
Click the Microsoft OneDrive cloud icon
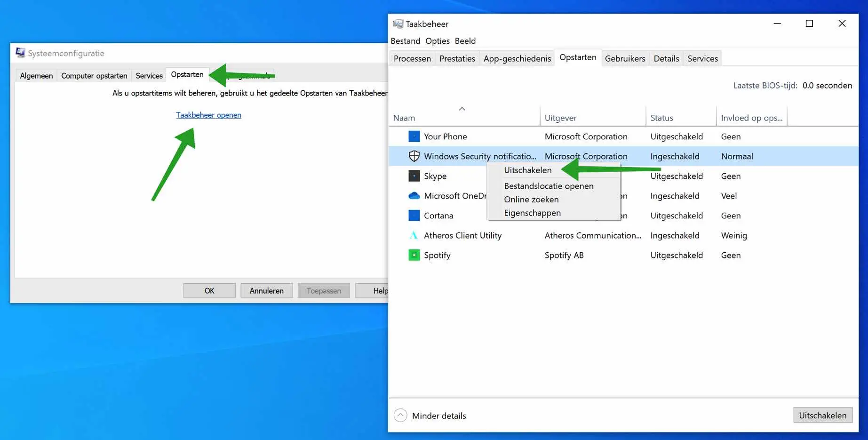tap(414, 196)
